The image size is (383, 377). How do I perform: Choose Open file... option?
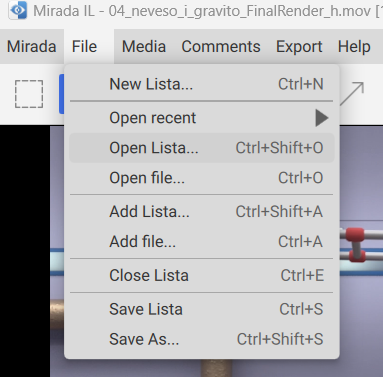202,178
